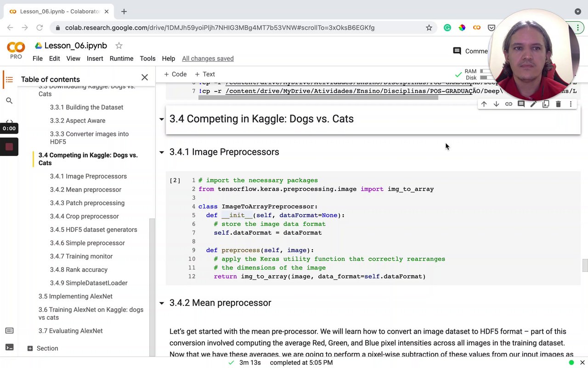The width and height of the screenshot is (588, 368).
Task: Open the Insert menu
Action: coord(95,58)
